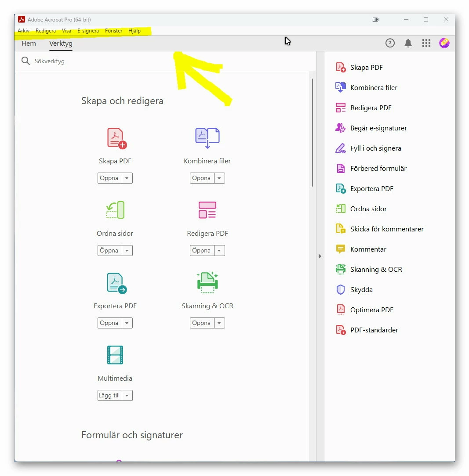
Task: Open the Fönster menu
Action: pyautogui.click(x=114, y=31)
